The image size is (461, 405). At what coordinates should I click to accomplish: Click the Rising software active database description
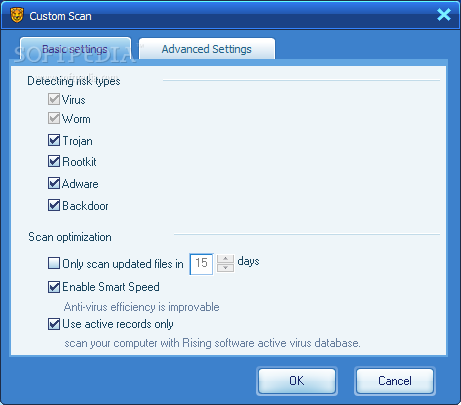pyautogui.click(x=212, y=343)
